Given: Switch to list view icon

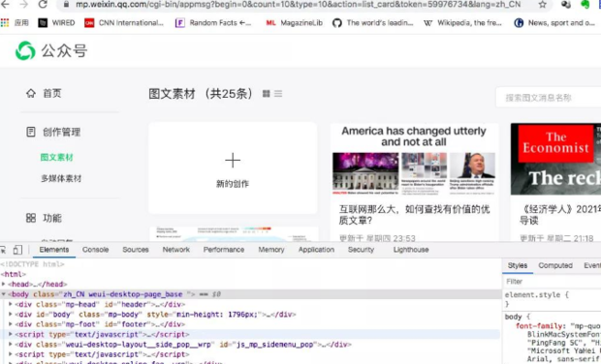Looking at the screenshot, I should pos(278,93).
